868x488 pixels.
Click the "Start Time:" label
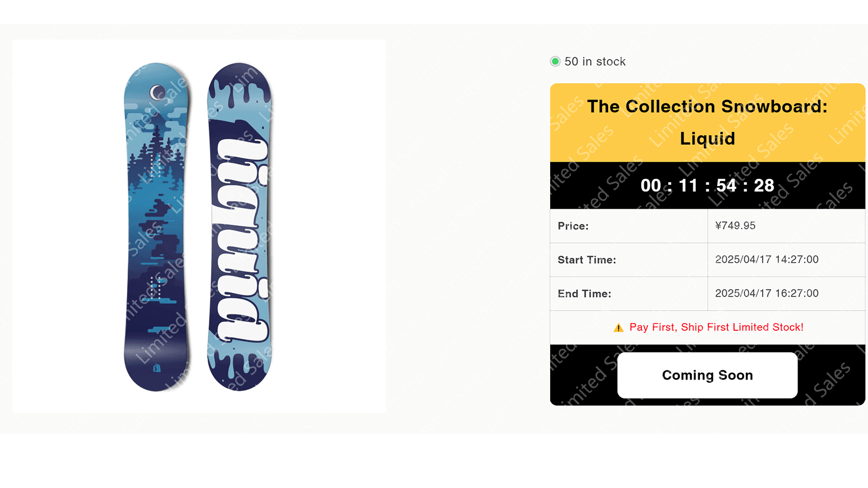tap(586, 260)
